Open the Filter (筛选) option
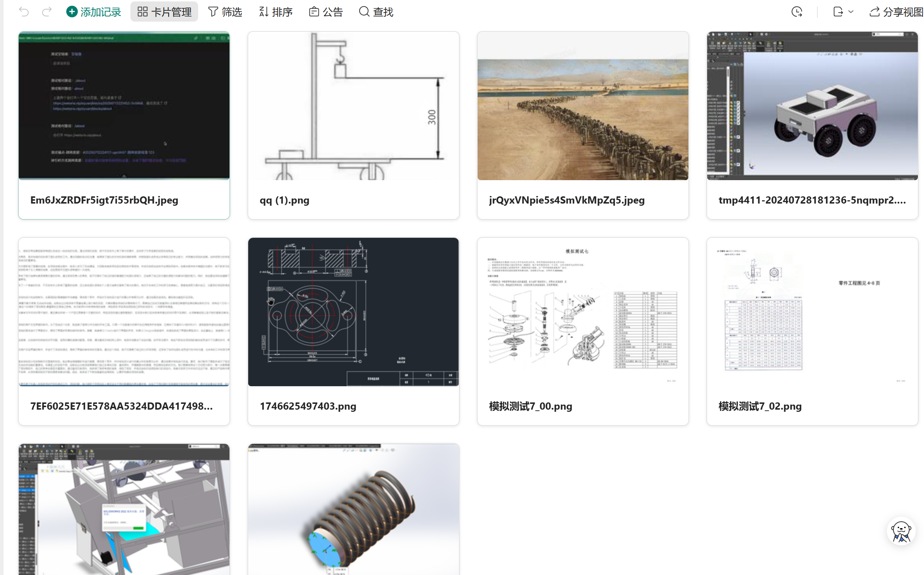 click(x=225, y=12)
